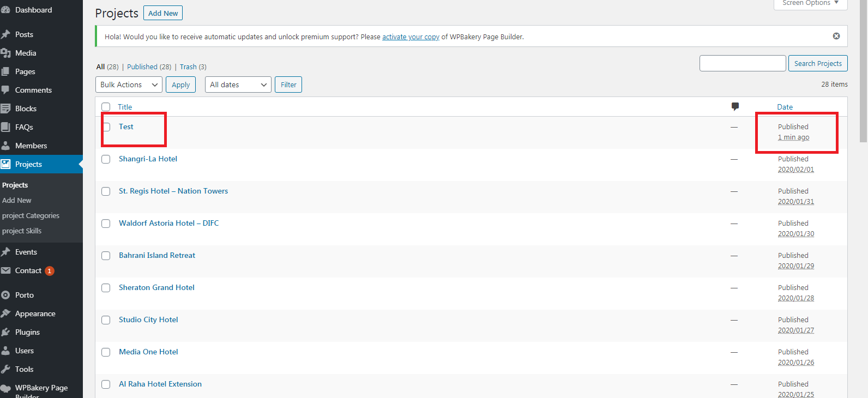Image resolution: width=868 pixels, height=398 pixels.
Task: Click the Pages icon in sidebar
Action: click(5, 71)
